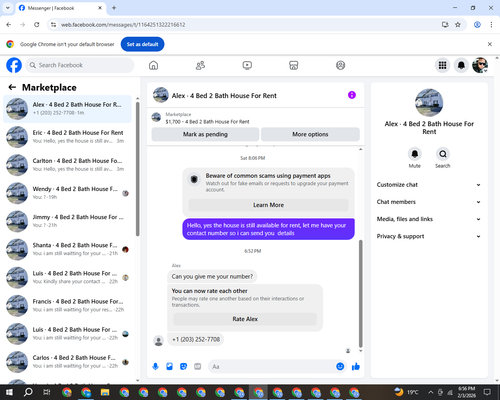
Task: Click the browser address bar URL
Action: pyautogui.click(x=123, y=25)
